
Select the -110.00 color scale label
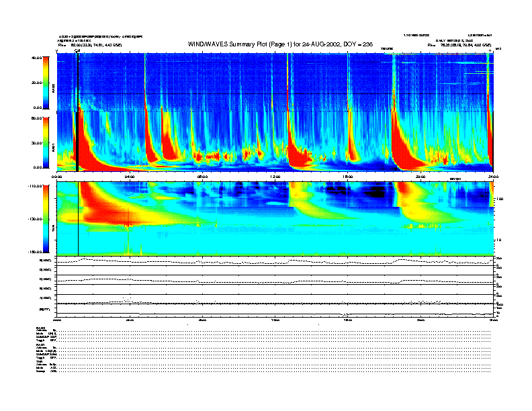[x=35, y=186]
